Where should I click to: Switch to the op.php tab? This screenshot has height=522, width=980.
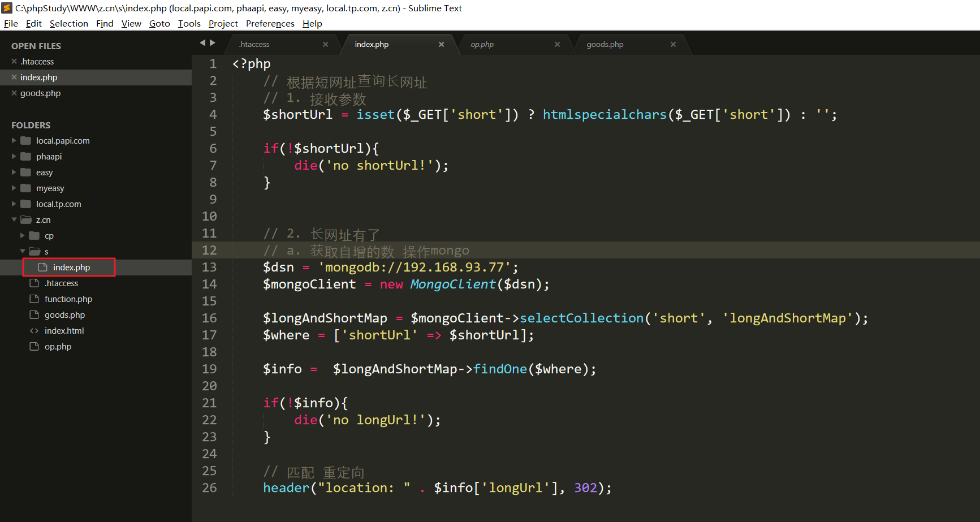click(x=482, y=45)
